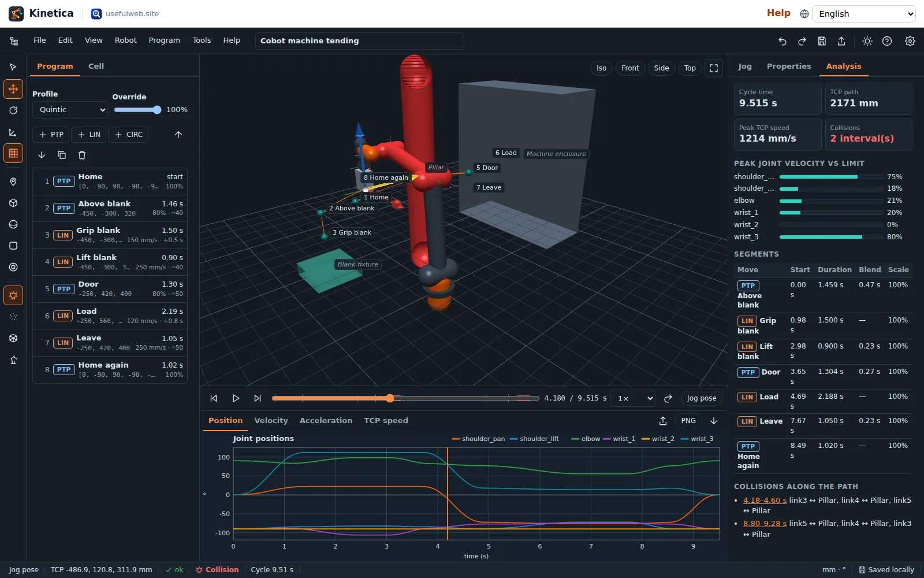
Task: Open the English language dropdown
Action: pos(865,14)
